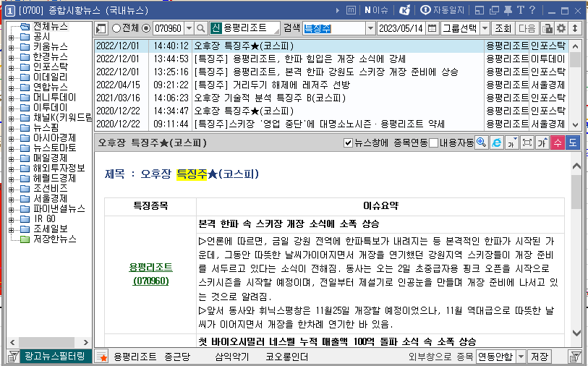Click the blue 도 sell button
The width and height of the screenshot is (588, 366).
pyautogui.click(x=573, y=142)
